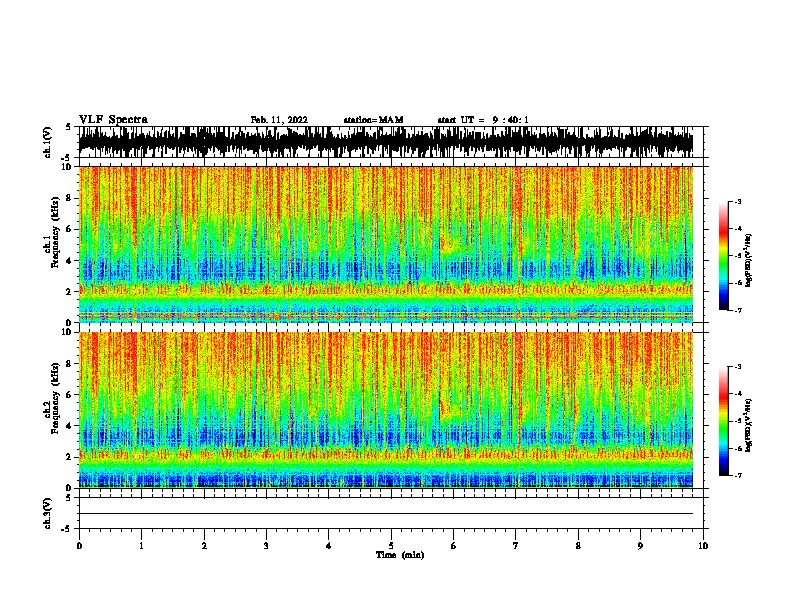The image size is (792, 612).
Task: Click the flat ch.3 trace line
Action: tap(386, 514)
